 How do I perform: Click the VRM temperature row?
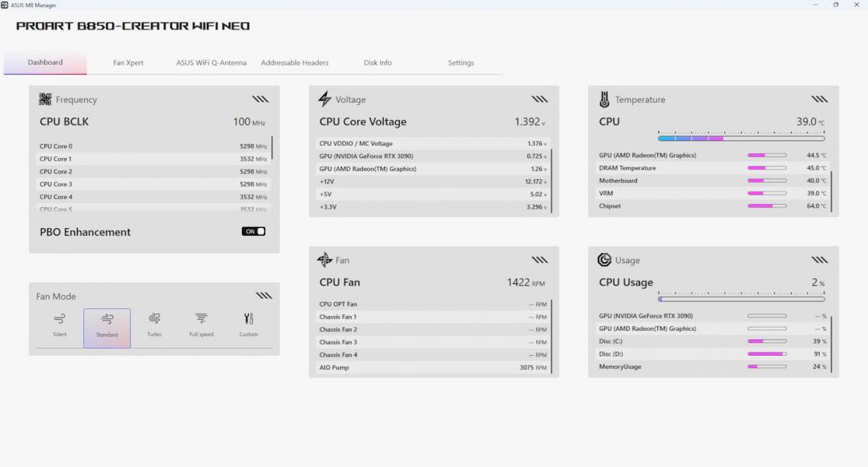click(x=712, y=193)
